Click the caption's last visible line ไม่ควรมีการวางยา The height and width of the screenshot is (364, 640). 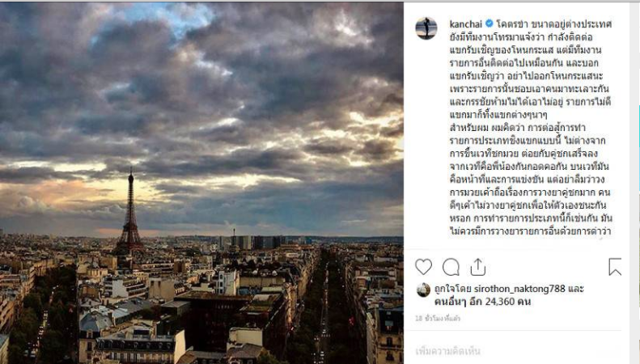[530, 231]
